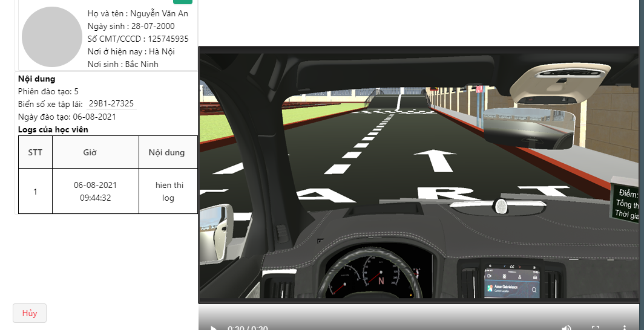Click the 'Logs của học viên' heading
The height and width of the screenshot is (330, 644).
coord(53,129)
